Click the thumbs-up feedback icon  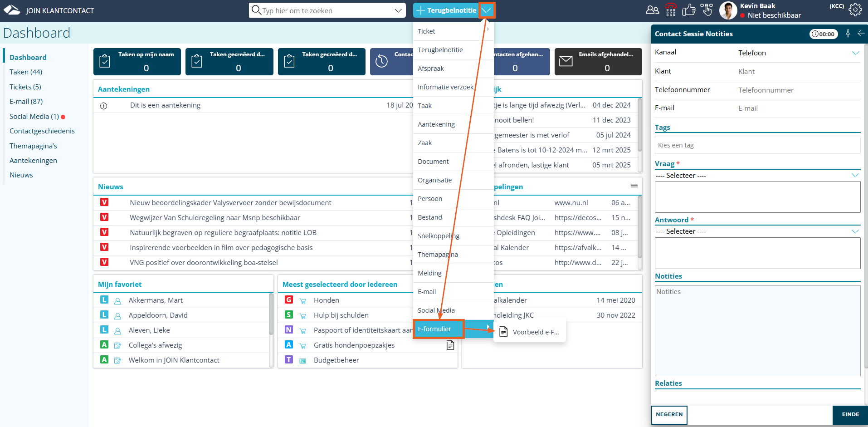tap(688, 10)
